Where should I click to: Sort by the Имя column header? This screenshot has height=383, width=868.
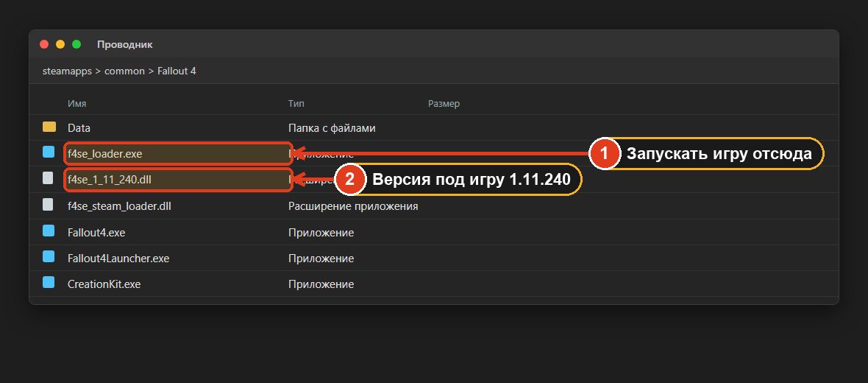(x=77, y=104)
